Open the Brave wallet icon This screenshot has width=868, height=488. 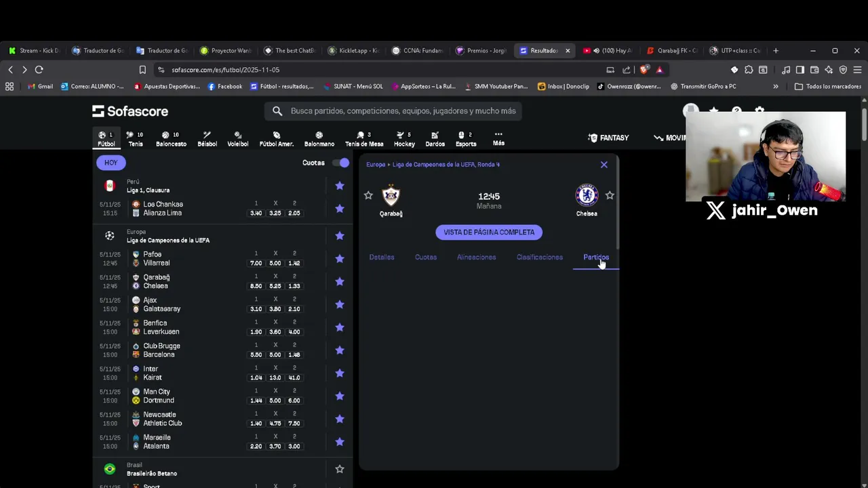pos(814,70)
